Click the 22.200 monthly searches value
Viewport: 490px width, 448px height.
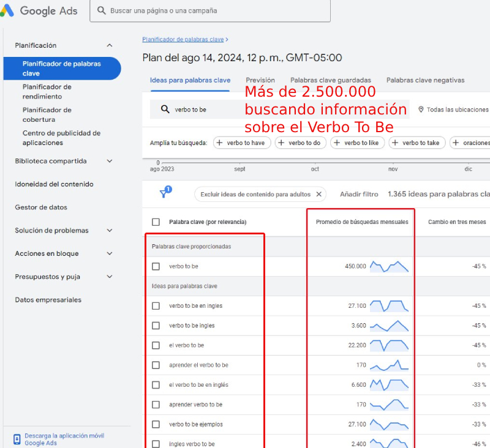pos(357,345)
